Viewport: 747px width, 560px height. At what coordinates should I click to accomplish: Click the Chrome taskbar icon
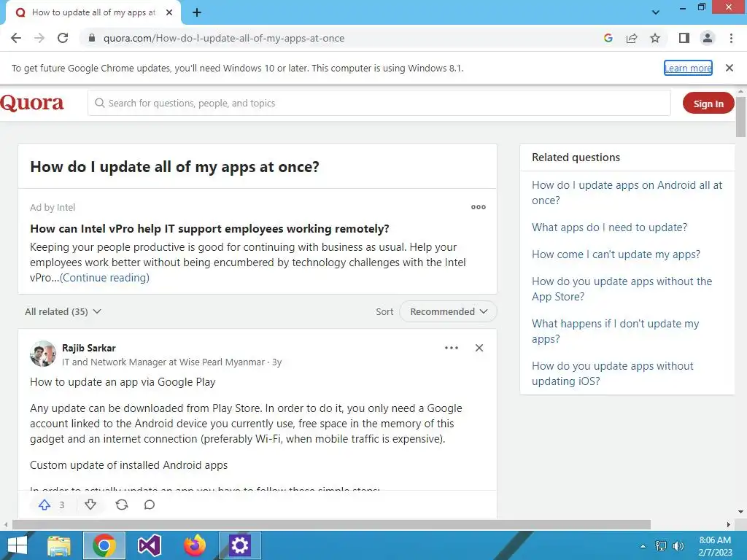coord(104,545)
